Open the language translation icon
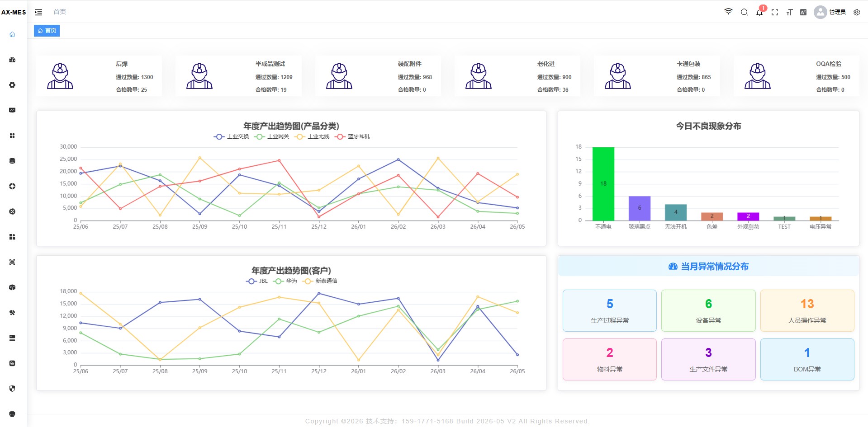The image size is (868, 427). pos(803,12)
